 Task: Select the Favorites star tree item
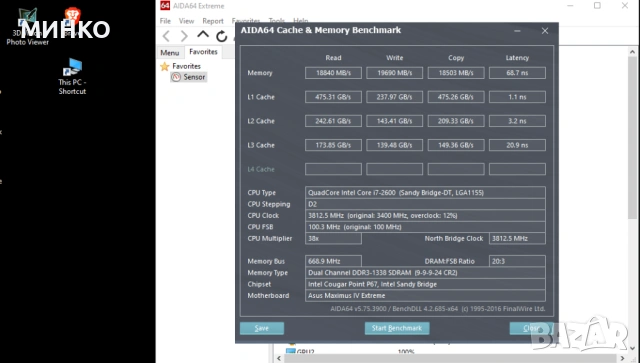(x=181, y=66)
